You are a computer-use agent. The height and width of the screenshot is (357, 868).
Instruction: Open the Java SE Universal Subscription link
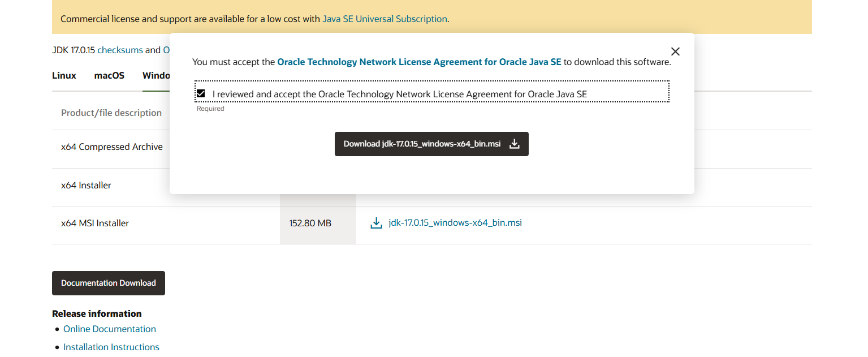[x=385, y=19]
